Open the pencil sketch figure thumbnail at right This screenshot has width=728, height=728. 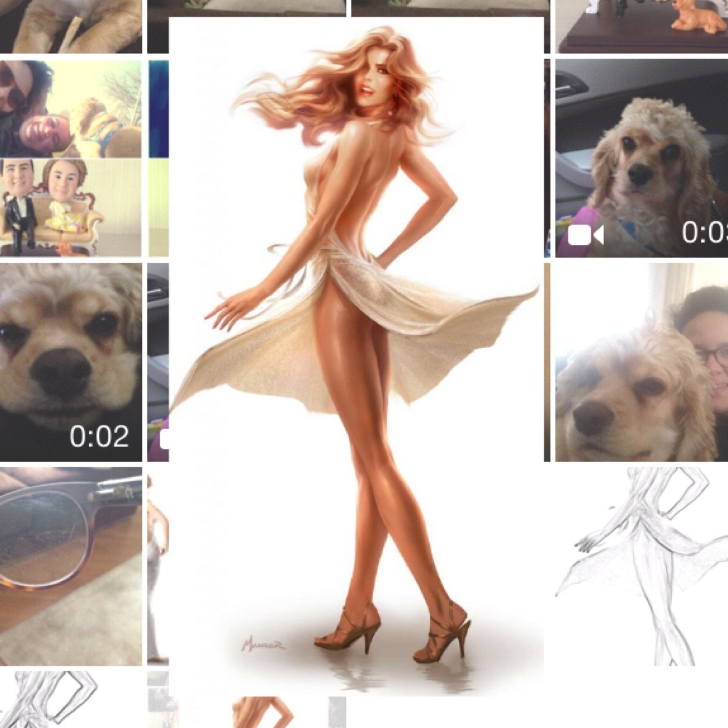[x=641, y=566]
